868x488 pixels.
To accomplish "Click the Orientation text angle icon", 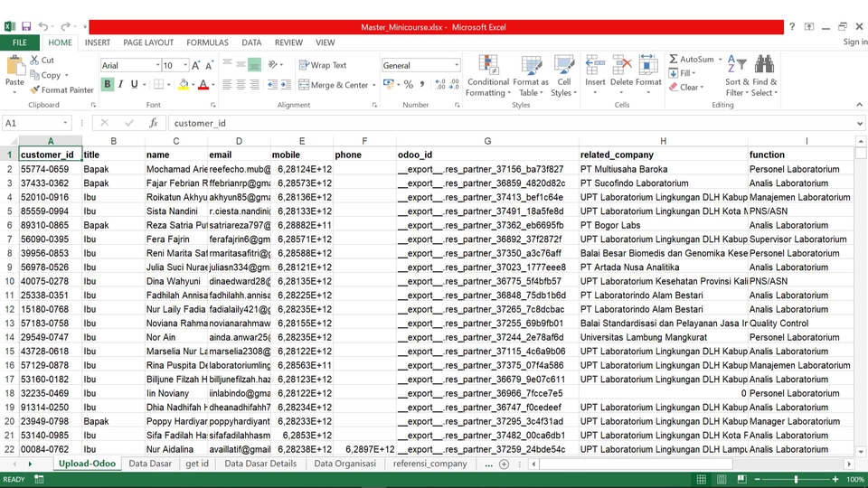I will [x=272, y=65].
